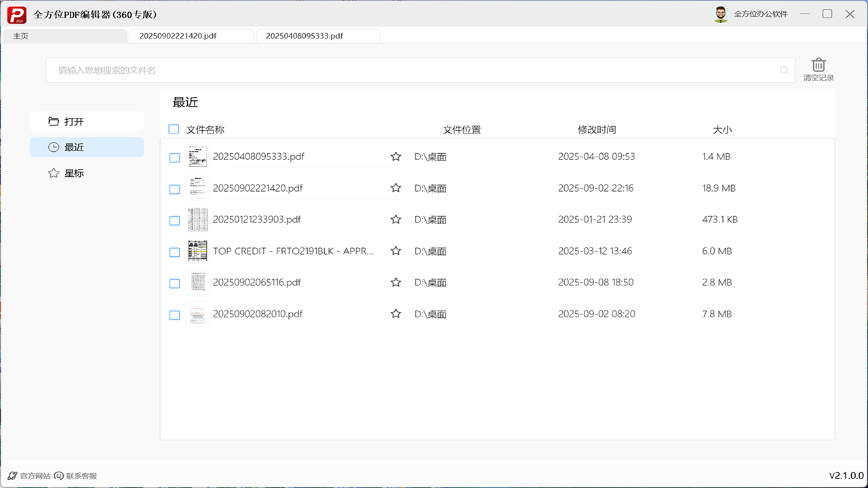Screen dimensions: 868x488
Task: Select the 打开 folder icon in sidebar
Action: 54,121
